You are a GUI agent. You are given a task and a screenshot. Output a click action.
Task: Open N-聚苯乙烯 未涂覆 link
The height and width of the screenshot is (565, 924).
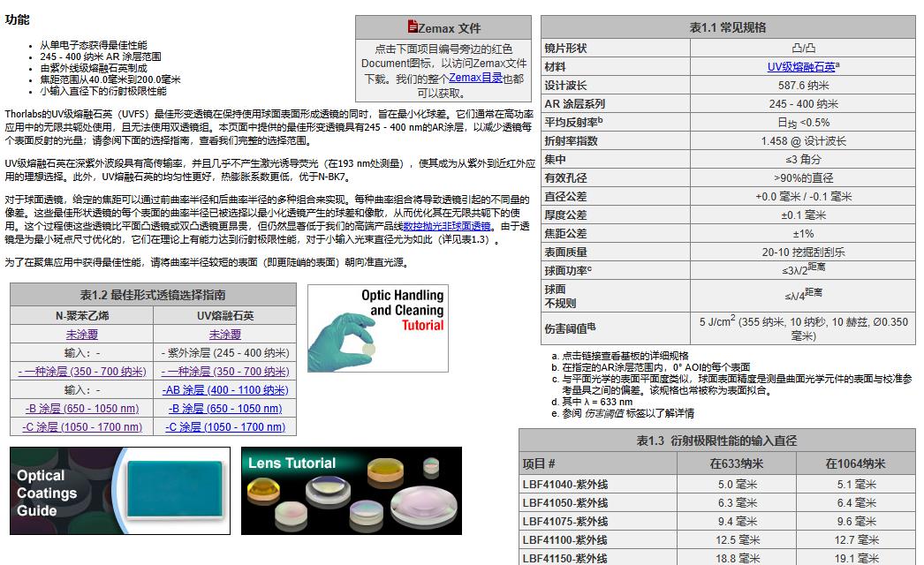(x=82, y=335)
